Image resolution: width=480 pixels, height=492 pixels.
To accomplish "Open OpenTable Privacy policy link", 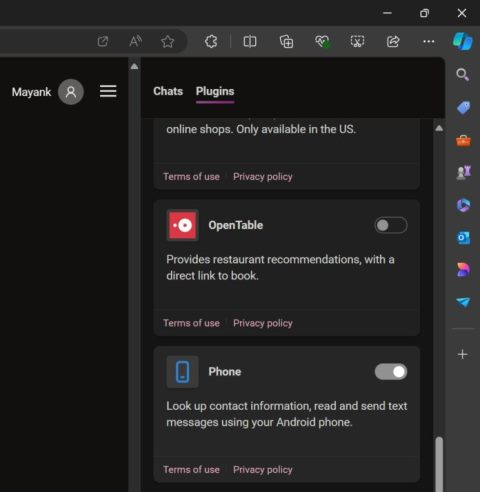I will click(263, 323).
